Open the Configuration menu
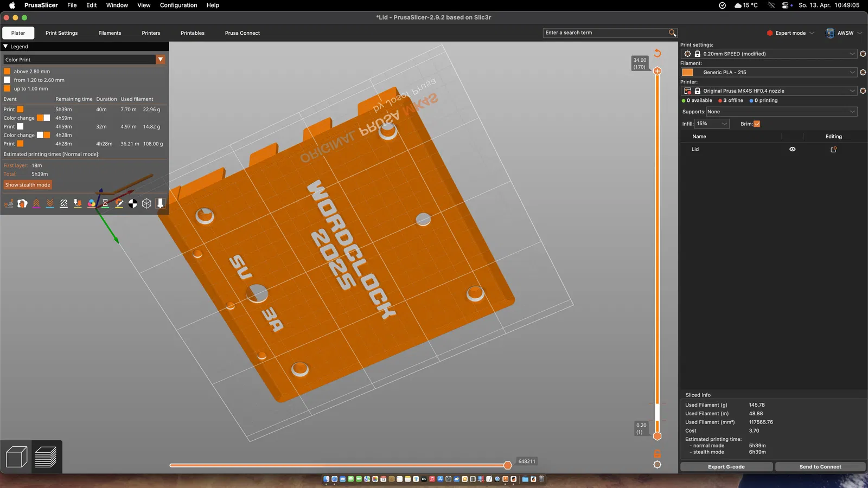 [x=178, y=5]
